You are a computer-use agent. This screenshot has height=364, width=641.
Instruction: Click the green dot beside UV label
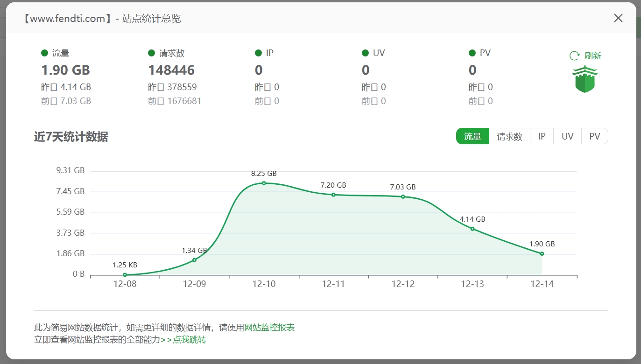[366, 53]
